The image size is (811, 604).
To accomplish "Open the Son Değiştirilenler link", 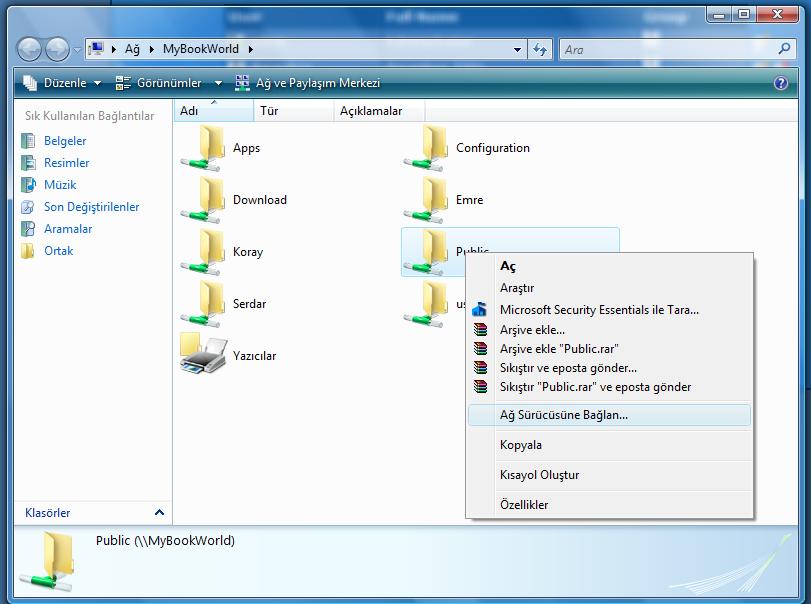I will tap(92, 207).
